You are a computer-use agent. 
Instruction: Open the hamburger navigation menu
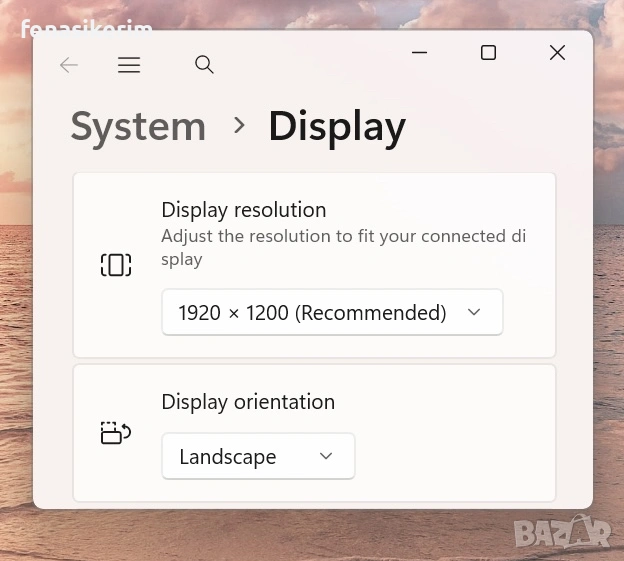[129, 65]
